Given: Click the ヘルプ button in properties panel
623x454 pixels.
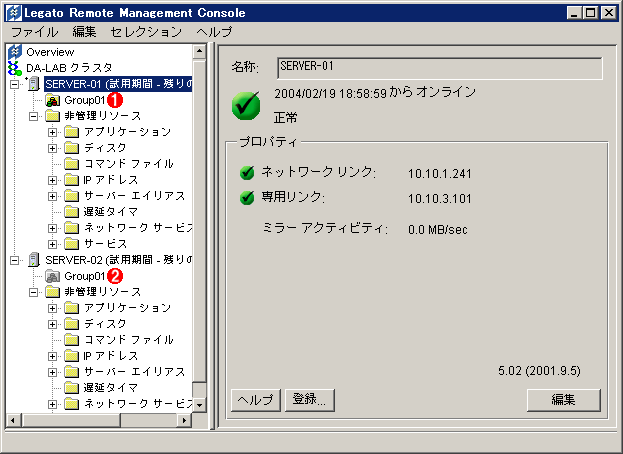Looking at the screenshot, I should click(x=256, y=400).
